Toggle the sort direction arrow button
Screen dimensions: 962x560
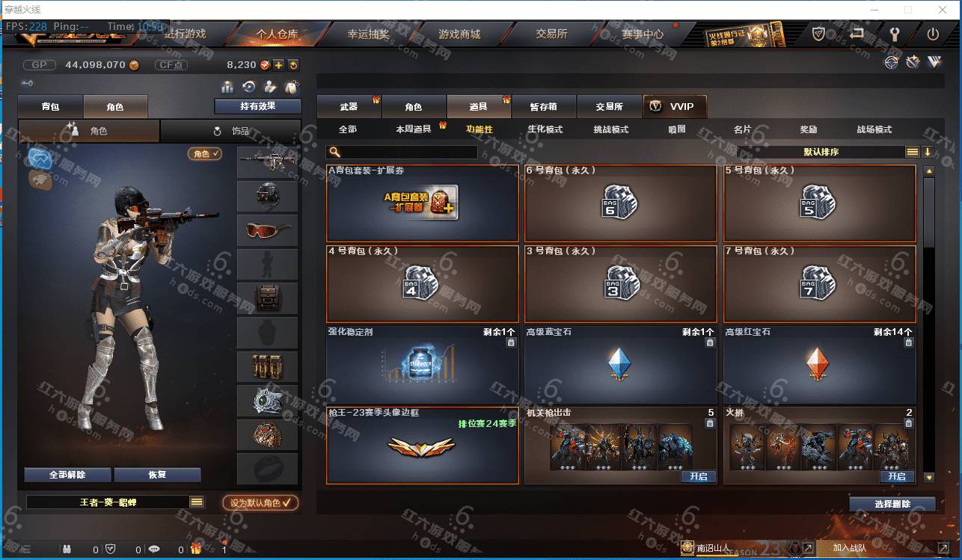[x=928, y=152]
